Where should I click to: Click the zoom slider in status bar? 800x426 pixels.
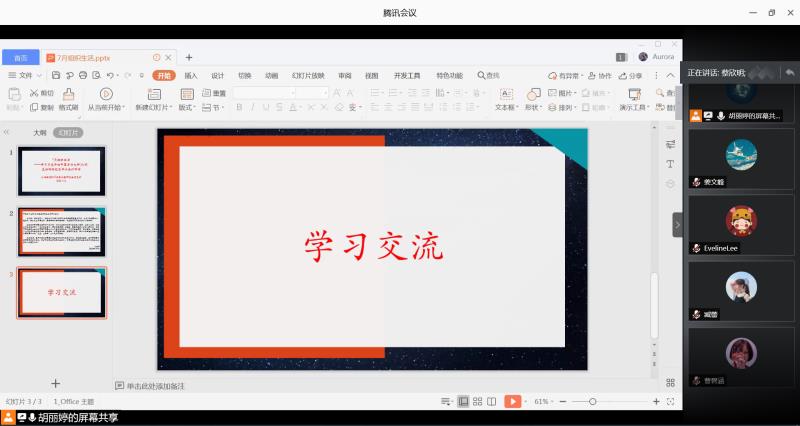tap(592, 401)
